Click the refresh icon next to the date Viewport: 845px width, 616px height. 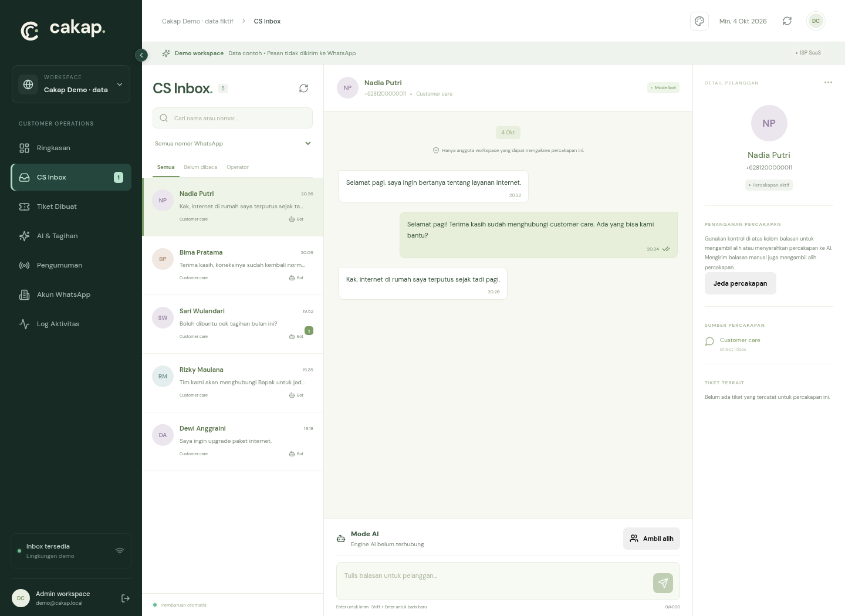tap(787, 21)
